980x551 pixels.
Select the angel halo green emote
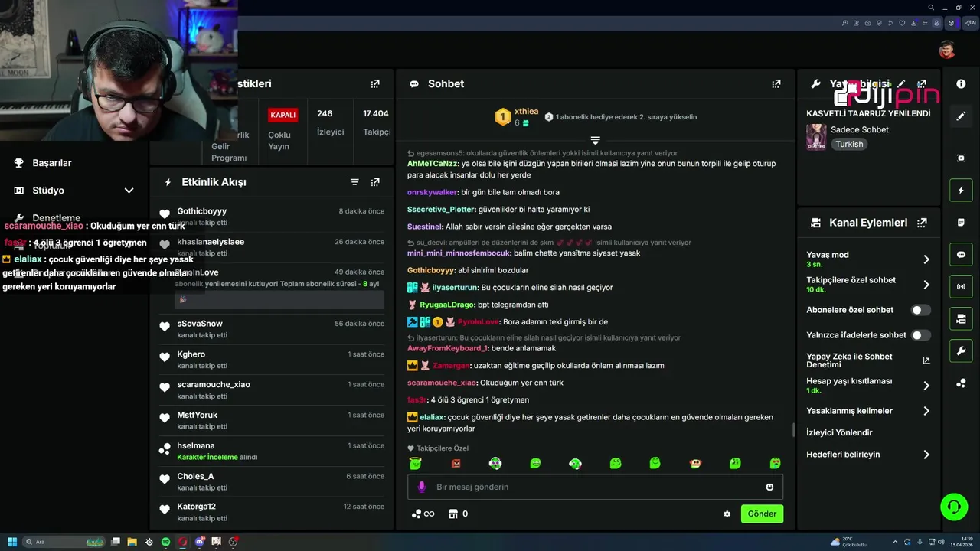[x=415, y=463]
